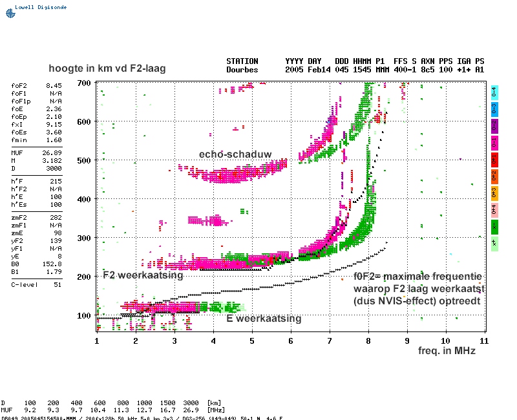Click the 700 mark on the height axis
Image resolution: width=517 pixels, height=420 pixels.
pyautogui.click(x=84, y=83)
